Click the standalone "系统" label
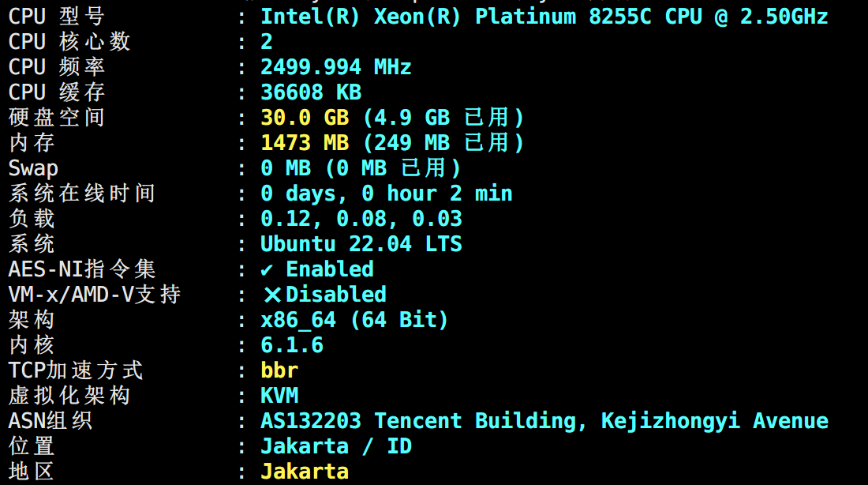The width and height of the screenshot is (868, 485). (x=32, y=244)
